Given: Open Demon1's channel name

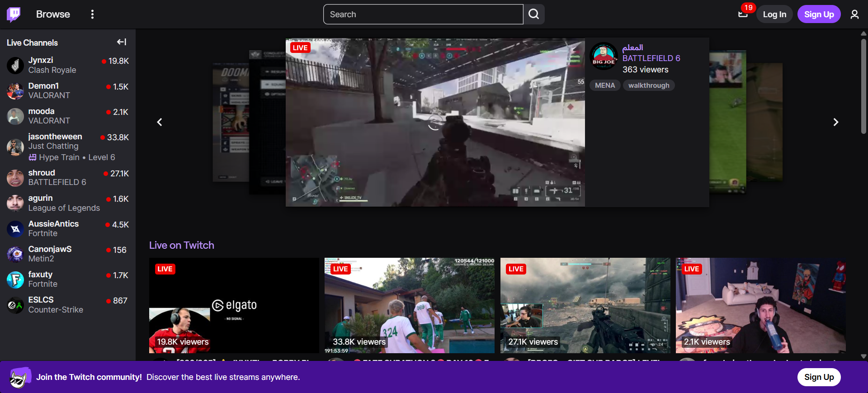Looking at the screenshot, I should (43, 86).
